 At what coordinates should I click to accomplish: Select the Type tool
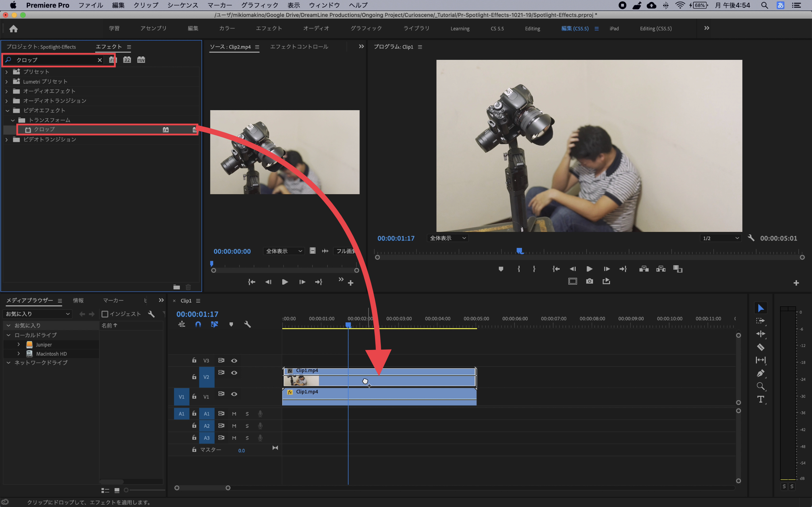tap(761, 399)
